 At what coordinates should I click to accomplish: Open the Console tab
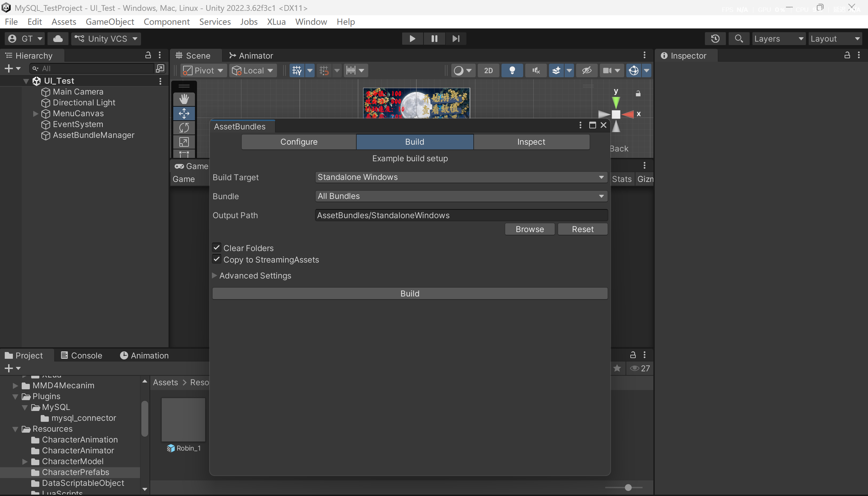click(x=81, y=355)
